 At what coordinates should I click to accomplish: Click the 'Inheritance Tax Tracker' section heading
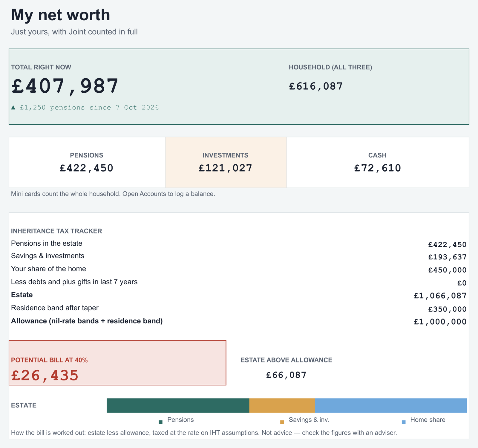[56, 231]
